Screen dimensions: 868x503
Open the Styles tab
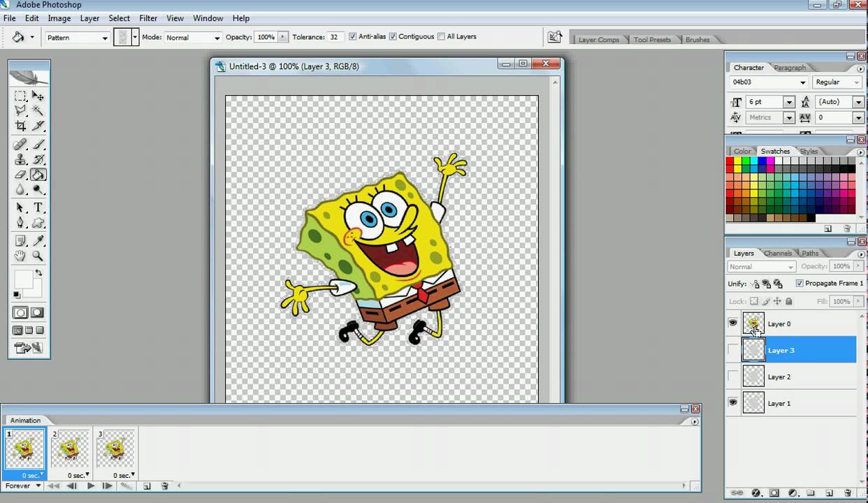click(809, 151)
